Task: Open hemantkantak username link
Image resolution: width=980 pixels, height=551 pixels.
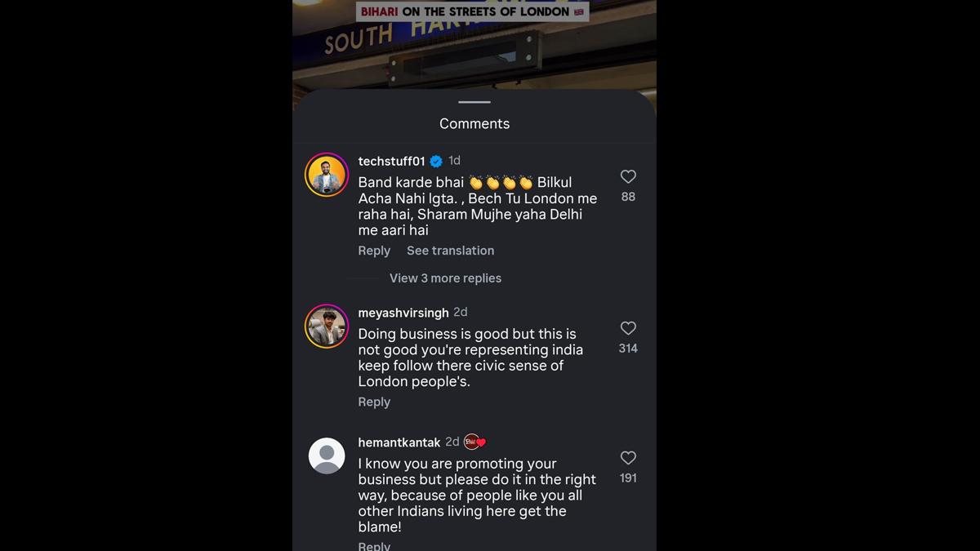Action: 399,442
